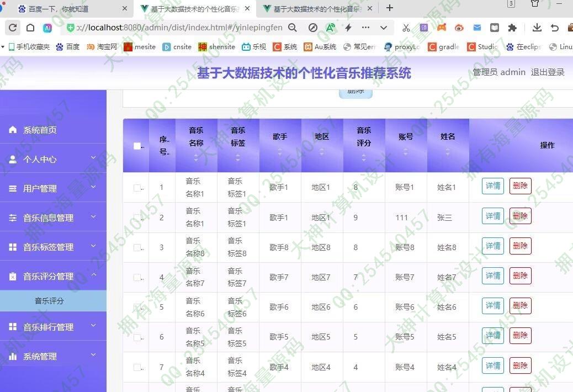
Task: Open the downloads arrow icon
Action: click(537, 28)
